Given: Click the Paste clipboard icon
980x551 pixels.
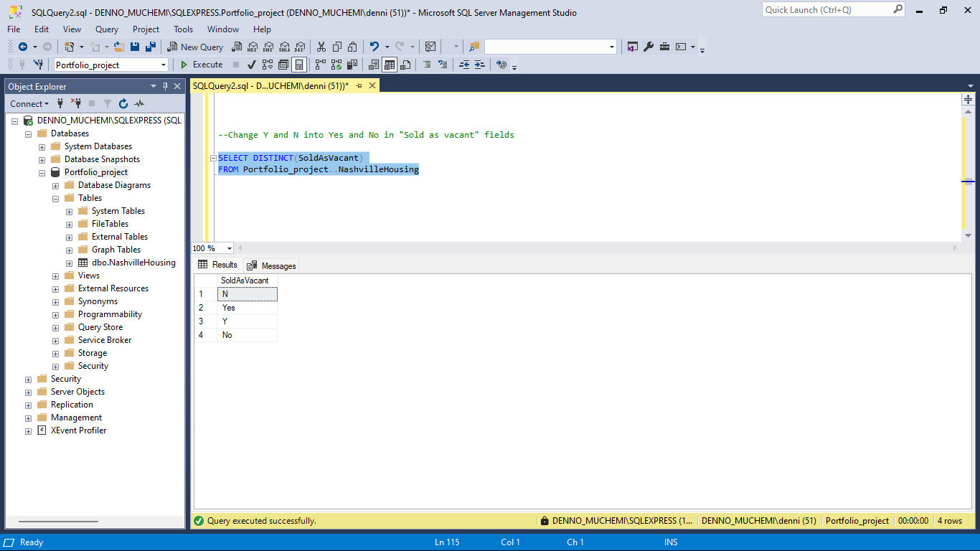Looking at the screenshot, I should coord(352,47).
